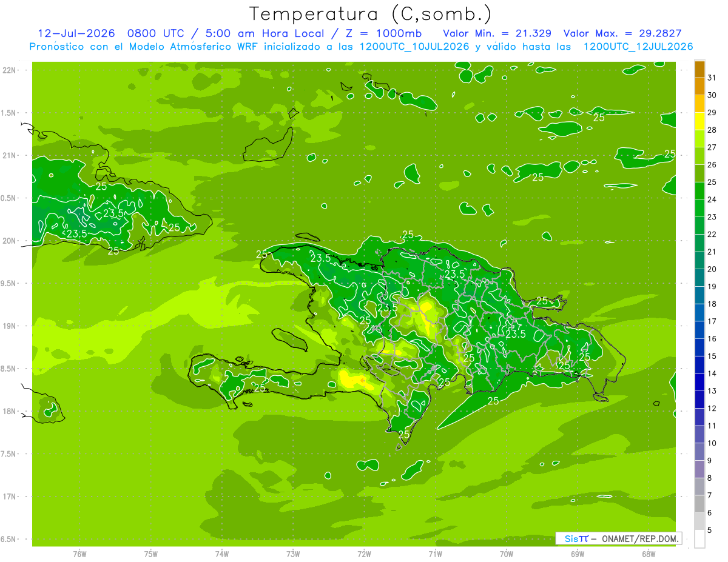Click the "7.5N" latitude label
The width and height of the screenshot is (728, 562).
pos(9,454)
